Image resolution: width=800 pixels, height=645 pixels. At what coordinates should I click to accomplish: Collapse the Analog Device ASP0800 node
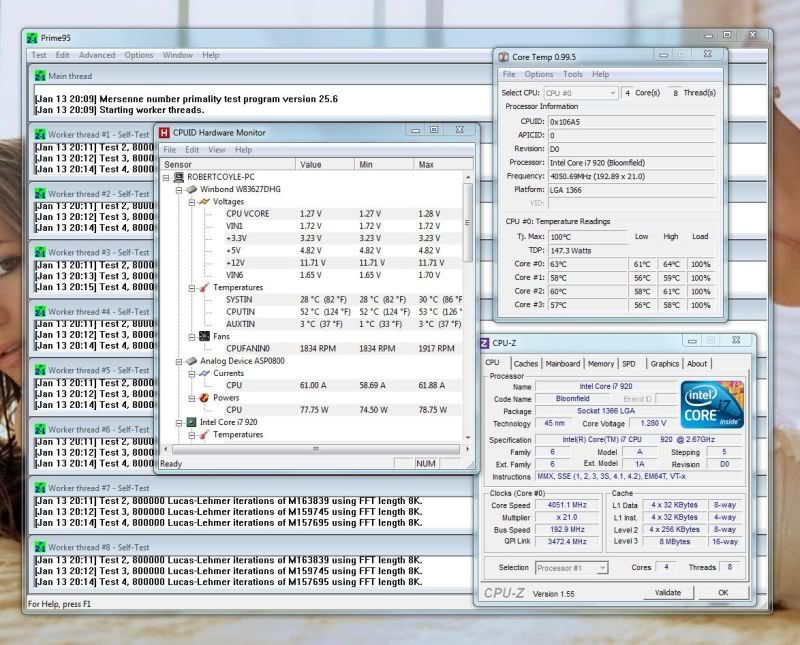point(178,361)
